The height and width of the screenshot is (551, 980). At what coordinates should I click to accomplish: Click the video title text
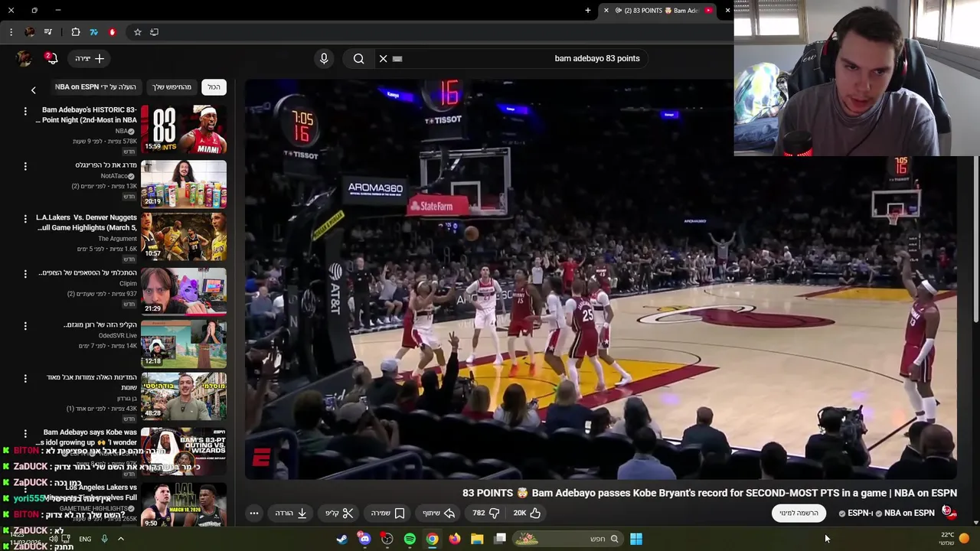(x=710, y=493)
